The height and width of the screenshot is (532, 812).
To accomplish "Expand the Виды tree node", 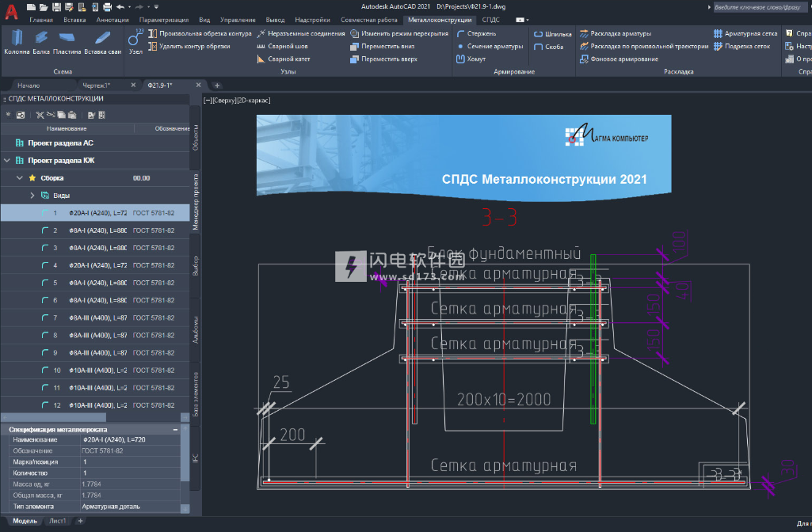I will point(32,196).
